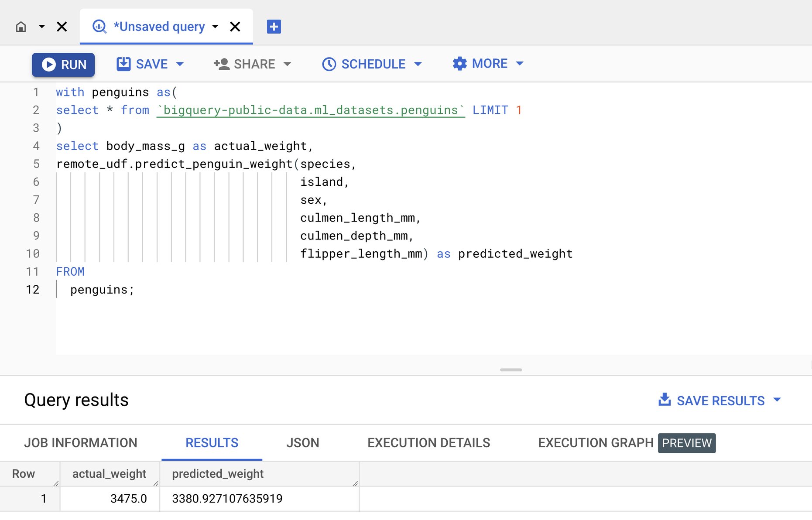Click line number 12 in editor

33,290
